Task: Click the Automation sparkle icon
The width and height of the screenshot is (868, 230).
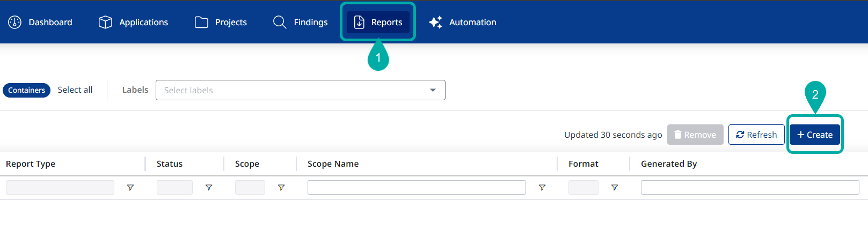Action: [435, 22]
